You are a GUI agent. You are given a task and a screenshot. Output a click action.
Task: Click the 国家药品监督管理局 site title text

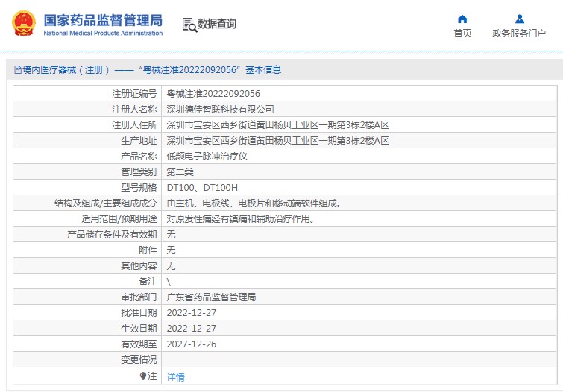point(103,19)
